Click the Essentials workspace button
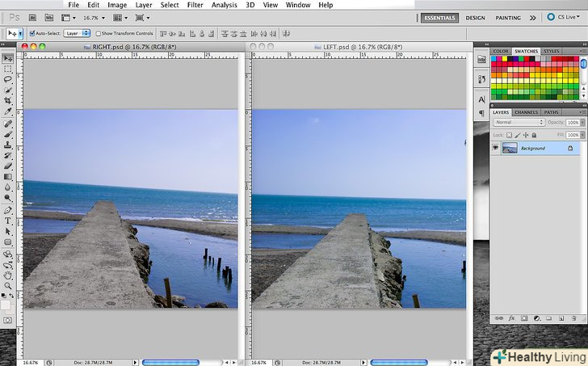The width and height of the screenshot is (588, 366). point(439,17)
